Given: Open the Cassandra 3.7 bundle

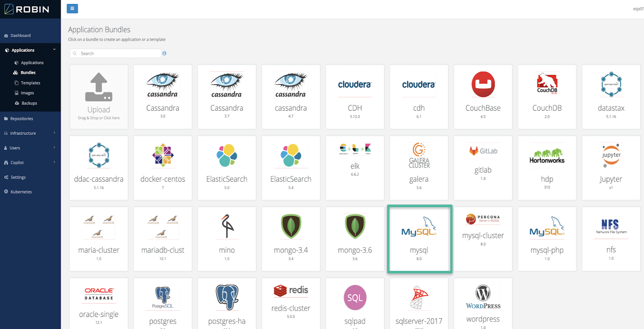Looking at the screenshot, I should (227, 97).
